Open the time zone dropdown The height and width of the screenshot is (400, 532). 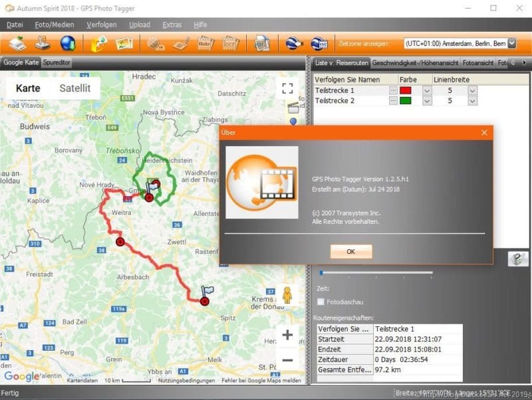[512, 43]
